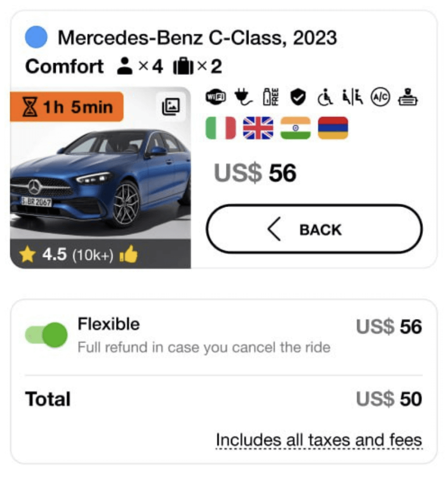Click the Armenian flag language icon
This screenshot has height=482, width=448.
point(333,128)
